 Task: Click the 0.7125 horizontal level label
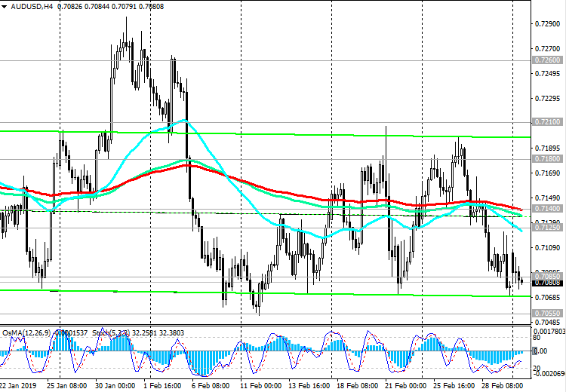[547, 227]
